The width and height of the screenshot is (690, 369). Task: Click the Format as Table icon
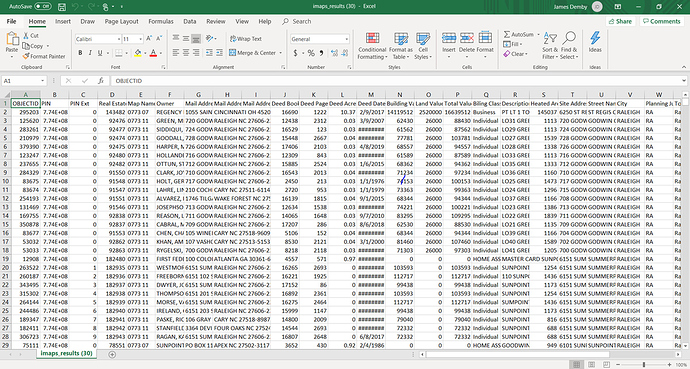click(400, 38)
